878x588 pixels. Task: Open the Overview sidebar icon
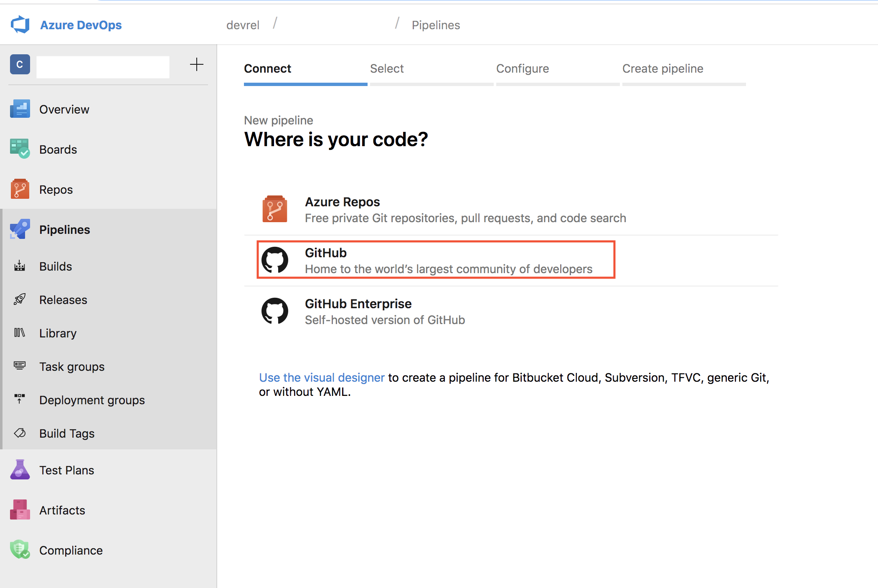20,109
